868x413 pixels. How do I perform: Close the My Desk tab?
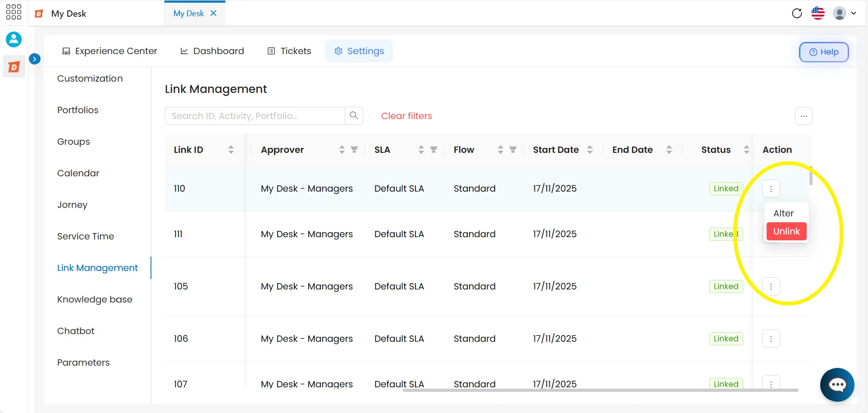coord(214,13)
